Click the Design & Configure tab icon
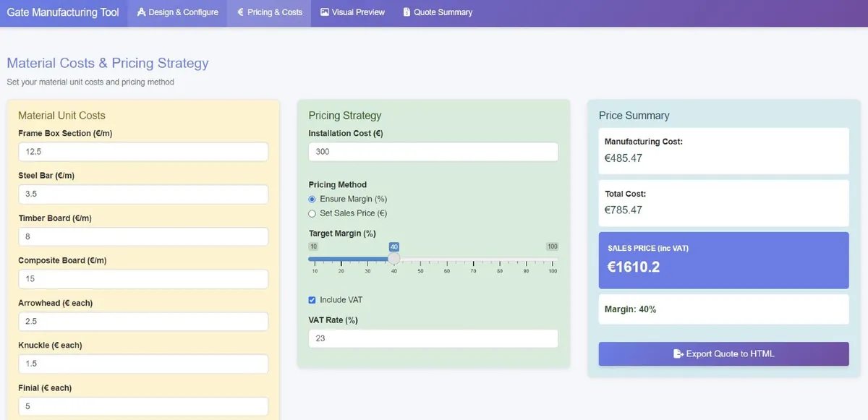This screenshot has width=868, height=420. tap(141, 12)
